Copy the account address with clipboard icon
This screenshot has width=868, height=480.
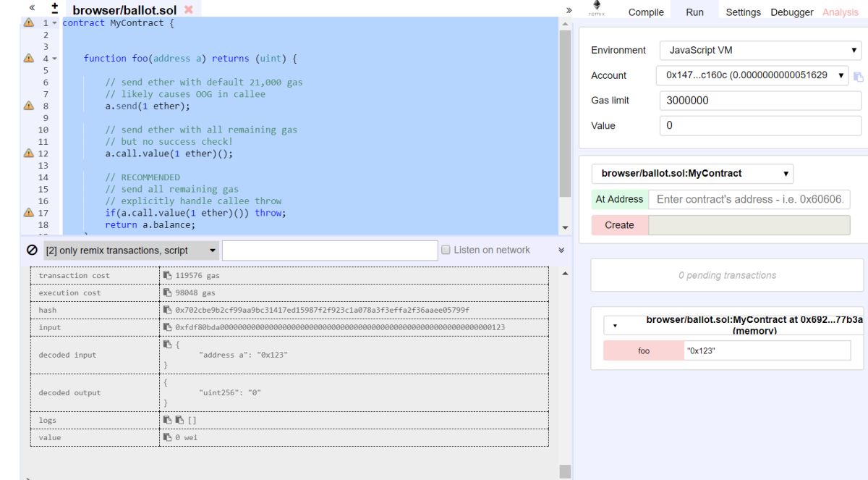pyautogui.click(x=858, y=76)
